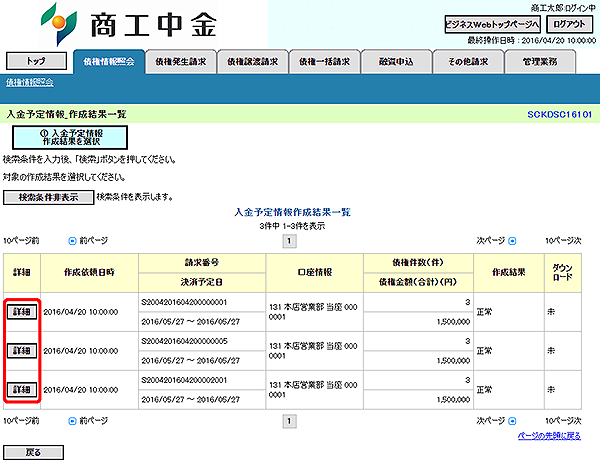This screenshot has width=600, height=468.
Task: Switch to その他請求 tab
Action: tap(468, 62)
